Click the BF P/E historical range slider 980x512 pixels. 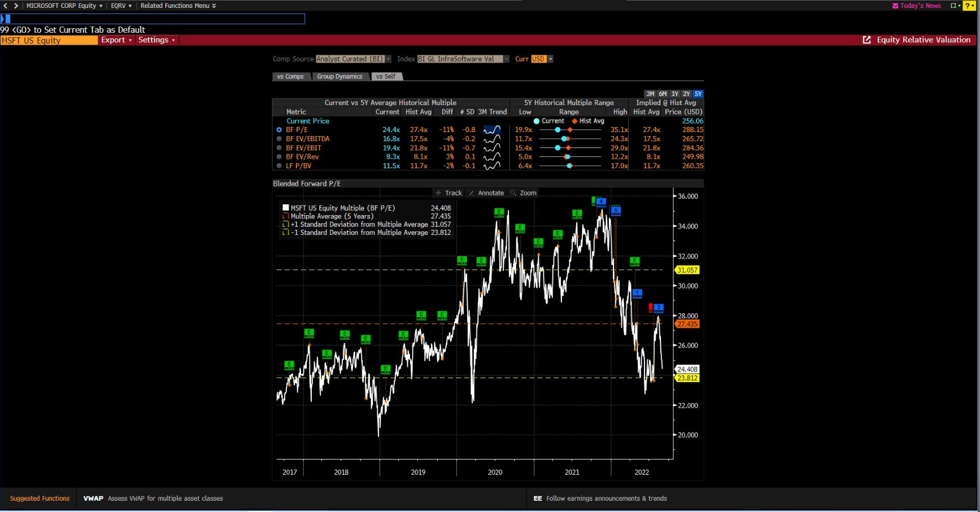coord(570,130)
